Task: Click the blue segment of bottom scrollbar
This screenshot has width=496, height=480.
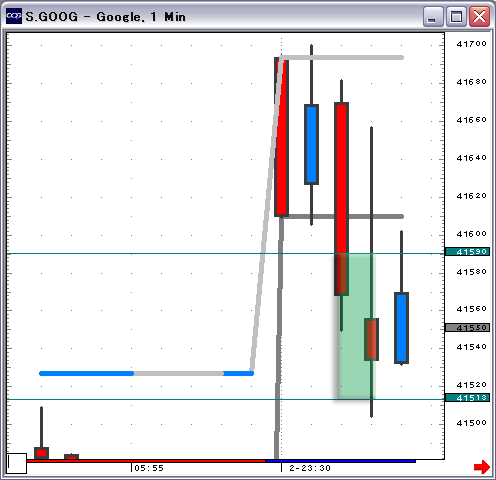Action: [341, 461]
